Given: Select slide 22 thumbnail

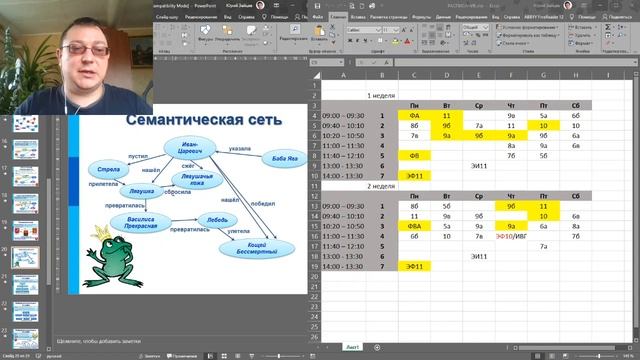Looking at the screenshot, I should [25, 312].
